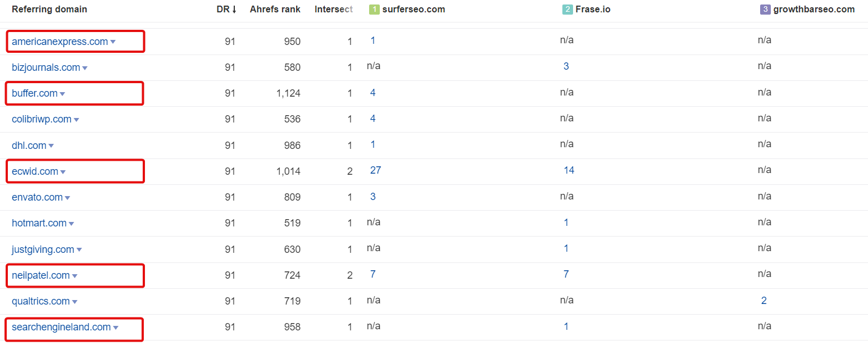868x345 pixels.
Task: Click the qualtrics.com domain link
Action: 40,301
